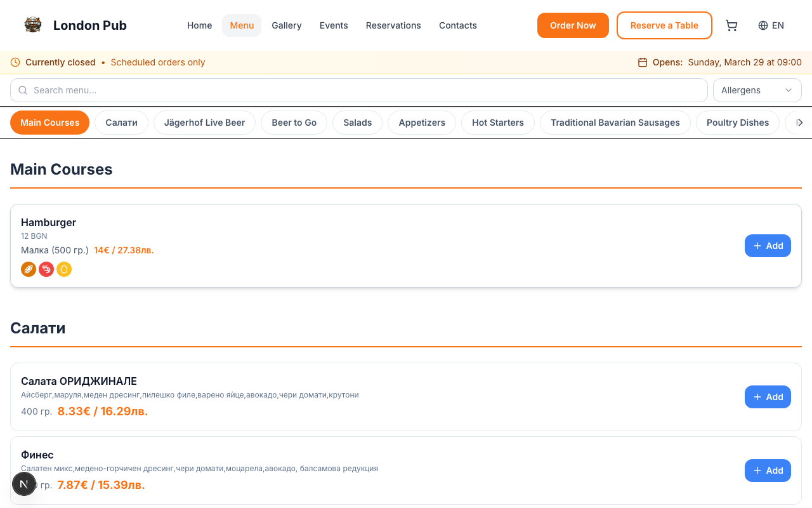The width and height of the screenshot is (812, 508).
Task: Click the London Pub logo
Action: point(33,25)
